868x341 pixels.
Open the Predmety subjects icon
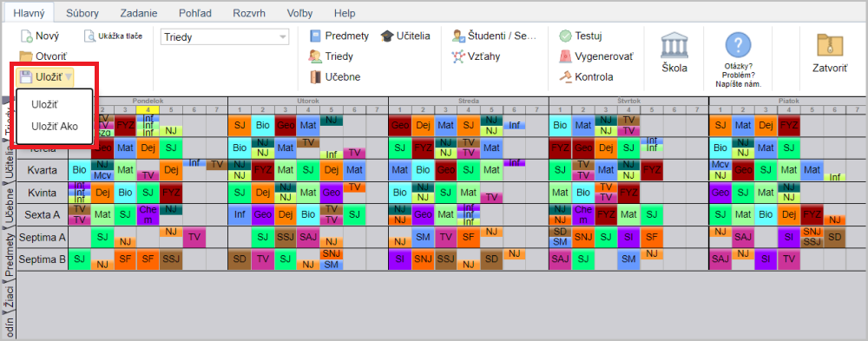pos(316,36)
